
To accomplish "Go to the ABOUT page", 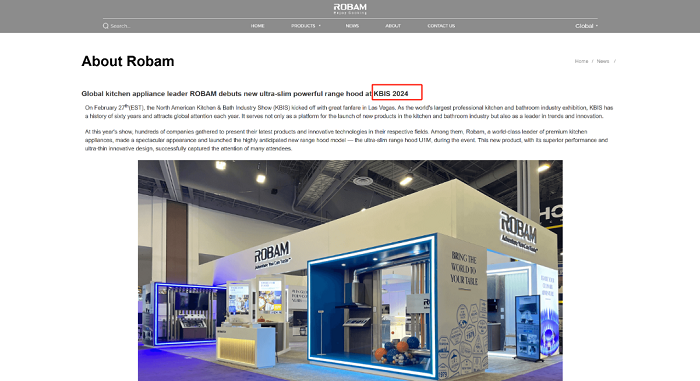I will [393, 26].
